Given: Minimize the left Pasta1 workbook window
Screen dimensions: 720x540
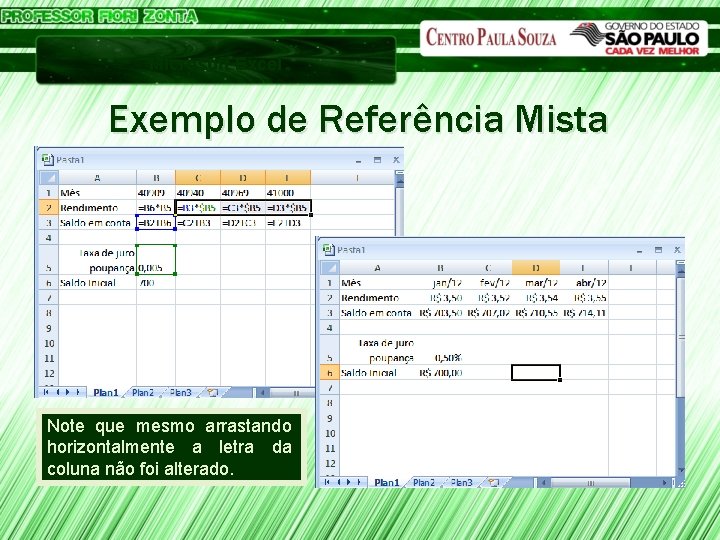Looking at the screenshot, I should (x=359, y=160).
